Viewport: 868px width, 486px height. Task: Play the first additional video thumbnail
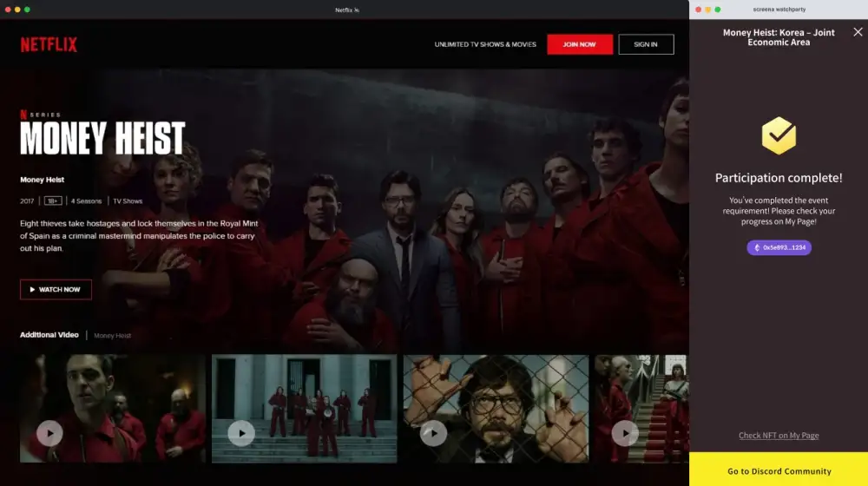(49, 433)
